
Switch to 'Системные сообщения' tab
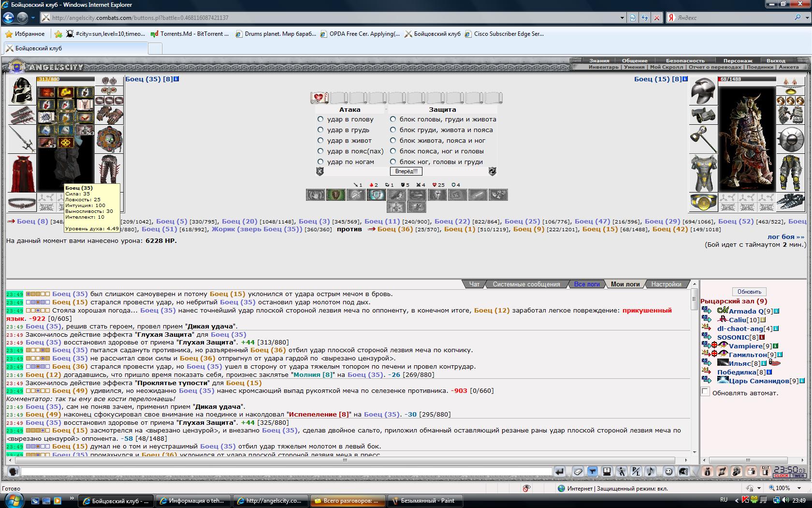[x=526, y=284]
